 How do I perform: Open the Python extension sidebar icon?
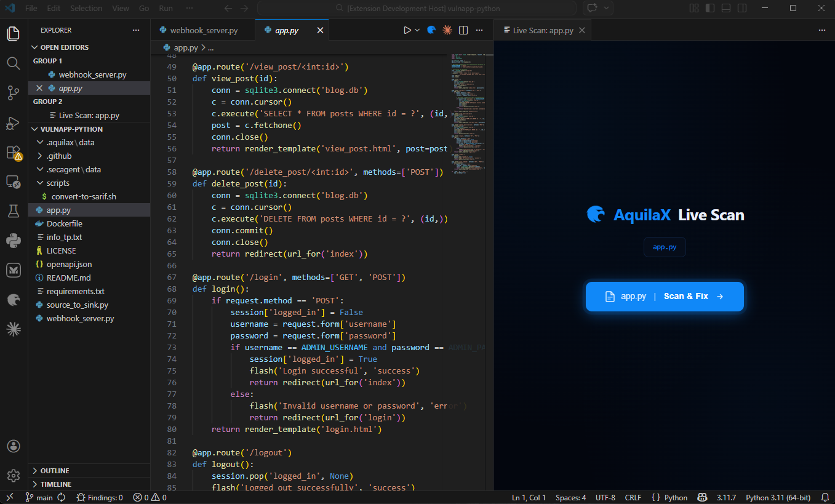tap(13, 240)
